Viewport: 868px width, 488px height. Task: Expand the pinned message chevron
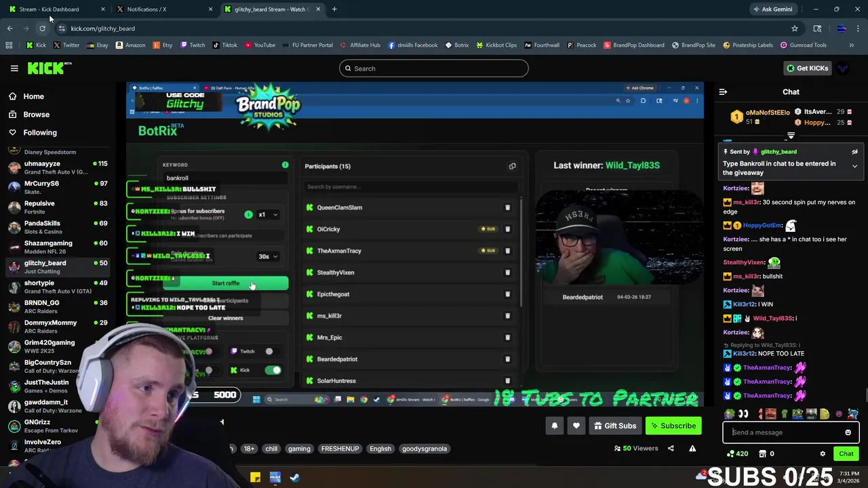[x=854, y=166]
